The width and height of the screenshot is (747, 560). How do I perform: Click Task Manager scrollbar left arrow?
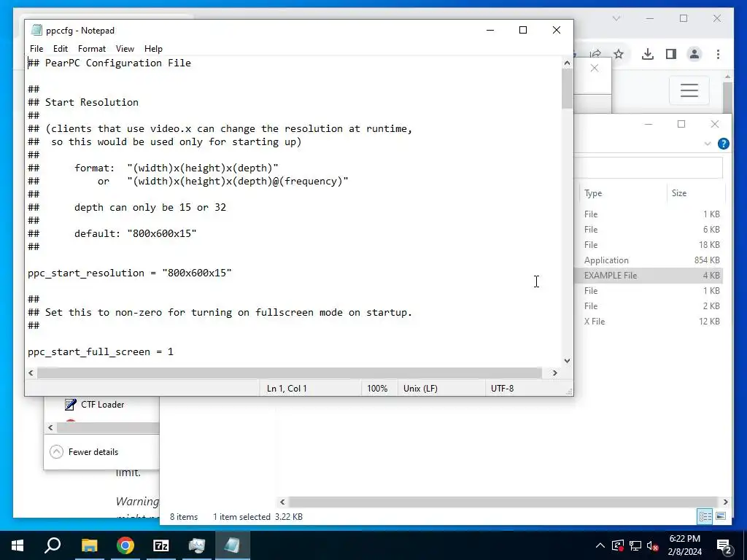50,427
